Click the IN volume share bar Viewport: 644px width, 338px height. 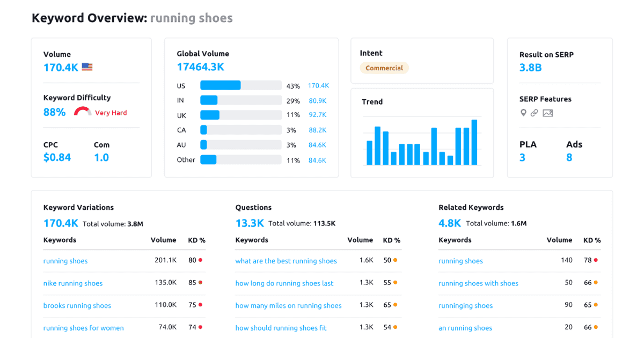pyautogui.click(x=241, y=100)
